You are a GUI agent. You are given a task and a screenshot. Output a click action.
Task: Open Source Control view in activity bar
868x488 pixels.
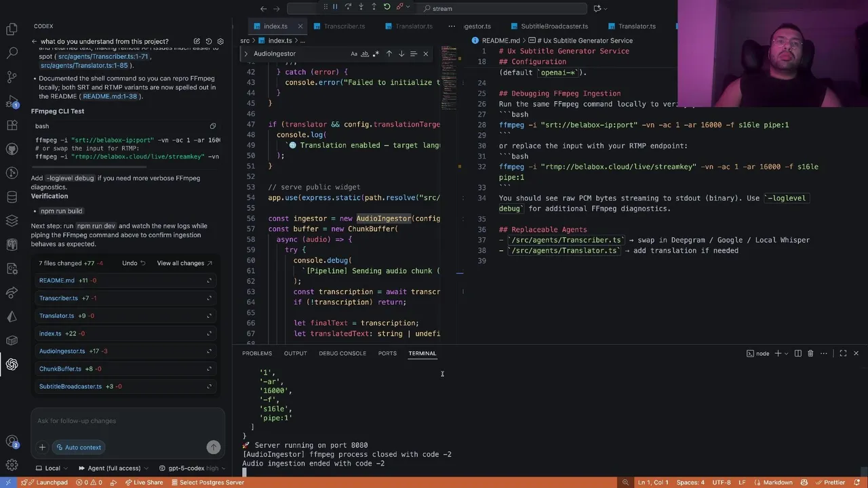click(x=12, y=77)
